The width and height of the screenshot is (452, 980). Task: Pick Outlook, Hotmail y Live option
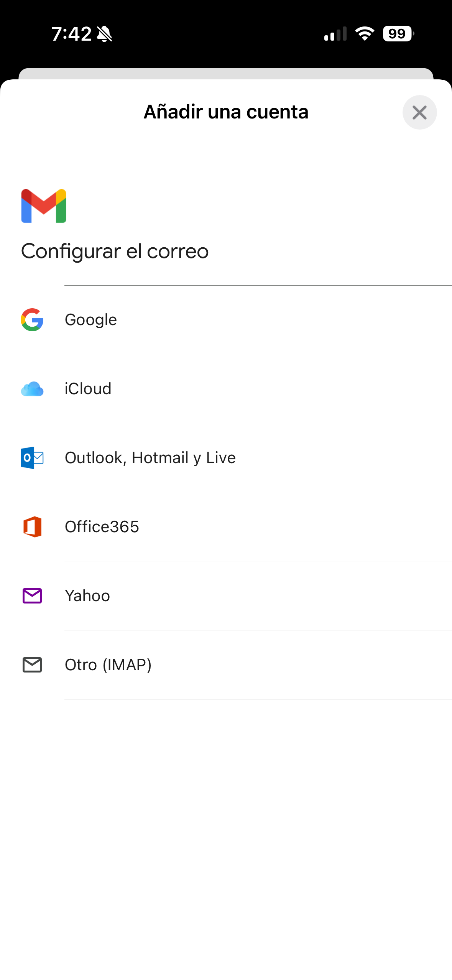[150, 458]
